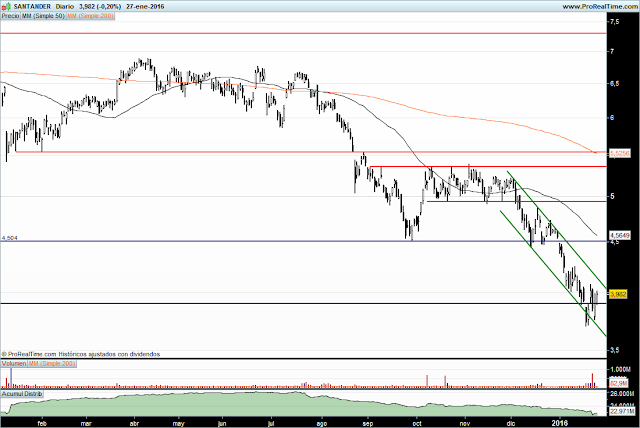
Task: Click the Diario timeframe label
Action: pos(64,7)
